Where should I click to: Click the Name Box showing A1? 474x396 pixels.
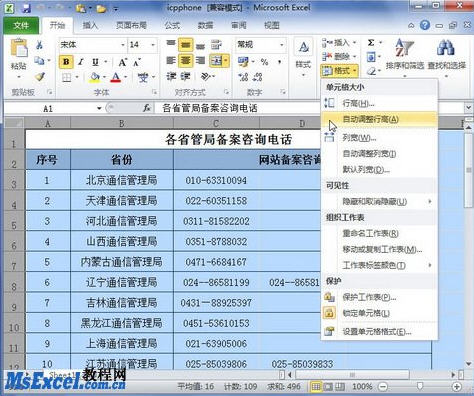click(x=53, y=108)
